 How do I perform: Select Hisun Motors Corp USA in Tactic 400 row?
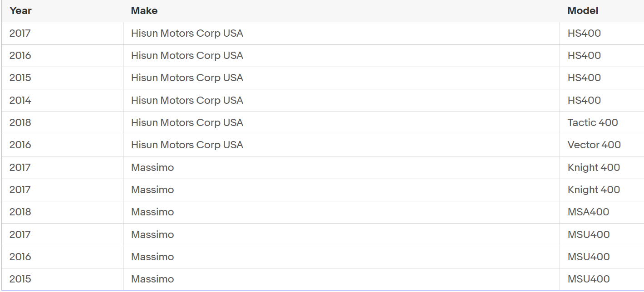(187, 122)
